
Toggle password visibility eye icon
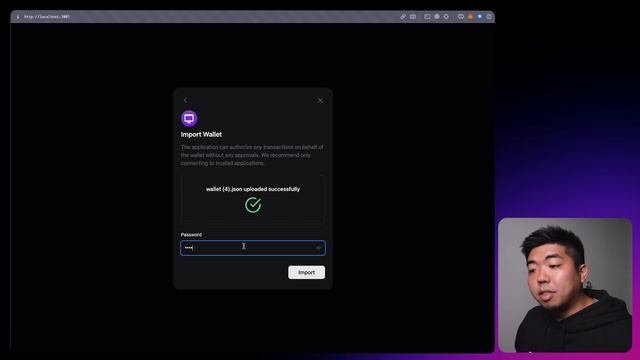[x=318, y=248]
